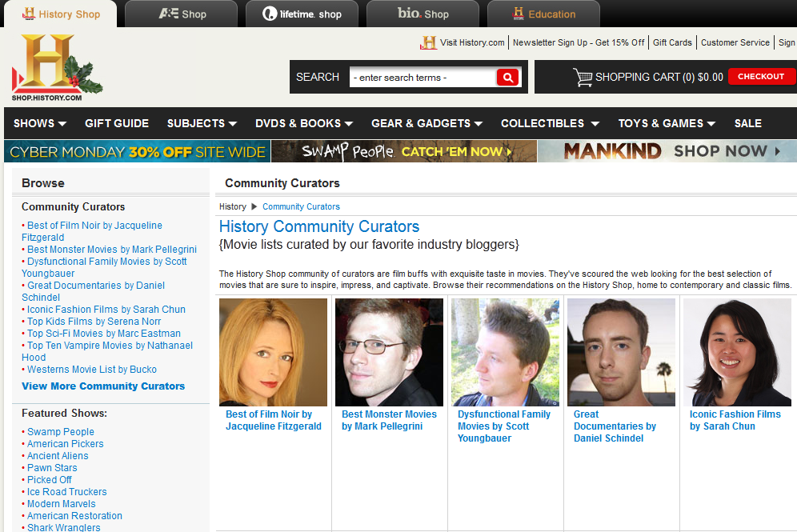Click Jacqueline Fitzgerald's curator photo
Viewport: 797px width, 532px height.
tap(273, 352)
